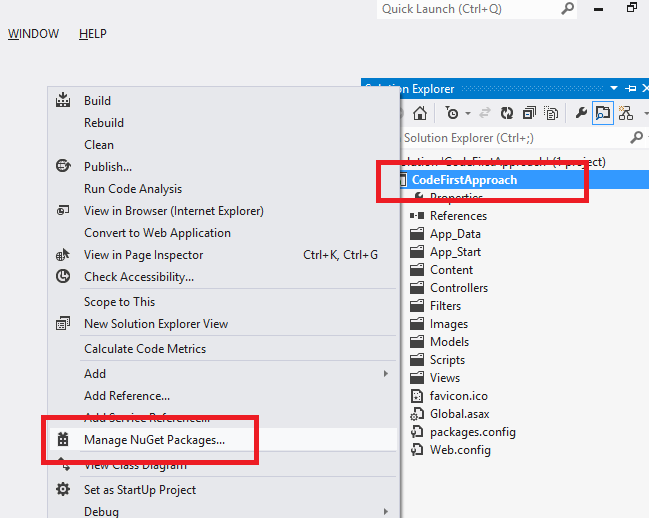The image size is (649, 518).
Task: Select Manage NuGet Packages from context menu
Action: pyautogui.click(x=154, y=439)
